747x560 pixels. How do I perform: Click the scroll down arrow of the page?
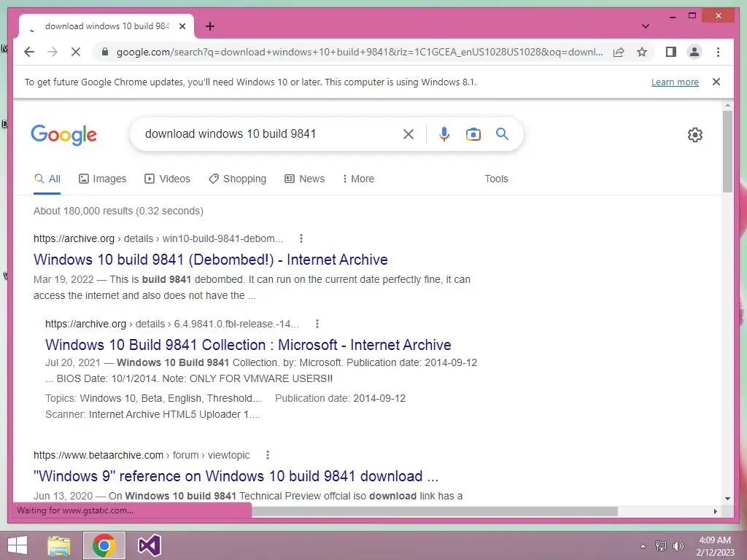click(727, 499)
